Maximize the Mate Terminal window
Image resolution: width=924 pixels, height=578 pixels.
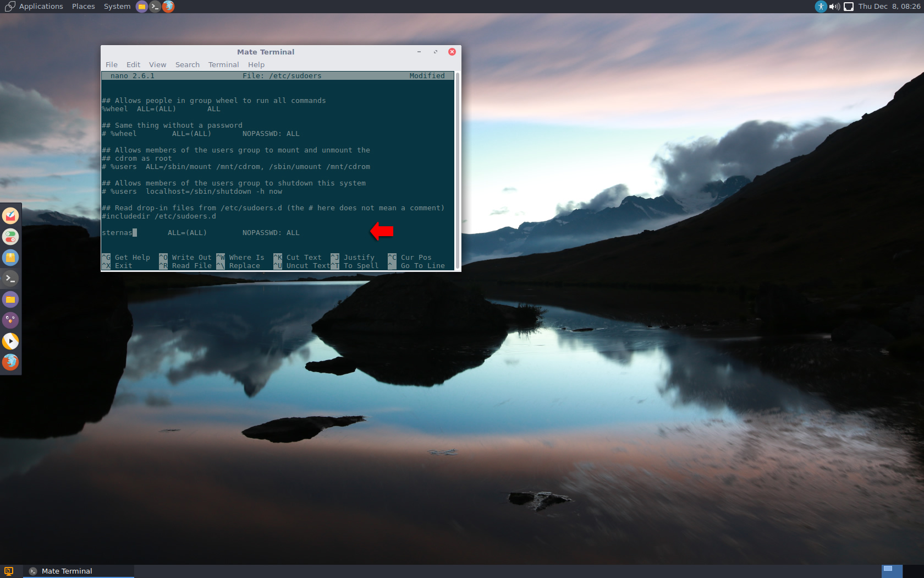pos(436,52)
